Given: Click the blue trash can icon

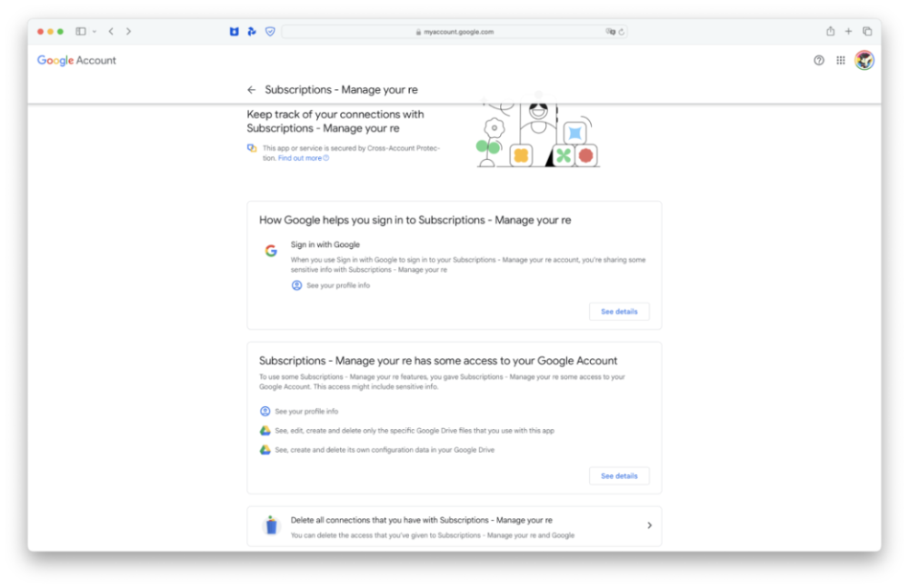Looking at the screenshot, I should [x=271, y=524].
